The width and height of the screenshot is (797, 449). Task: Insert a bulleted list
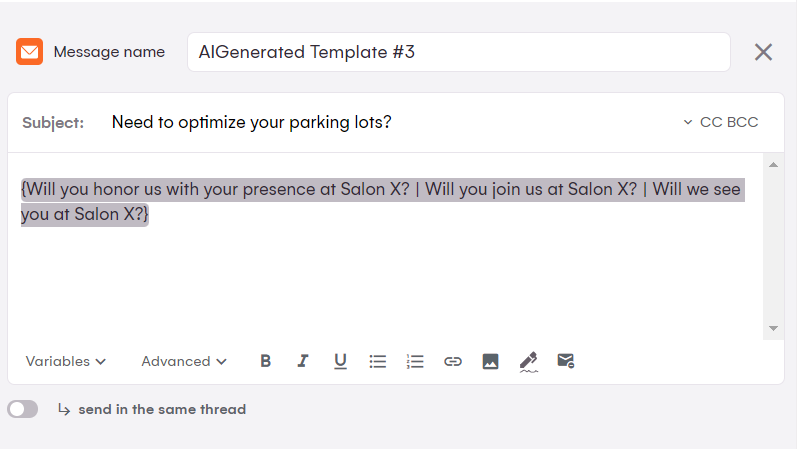pos(378,361)
